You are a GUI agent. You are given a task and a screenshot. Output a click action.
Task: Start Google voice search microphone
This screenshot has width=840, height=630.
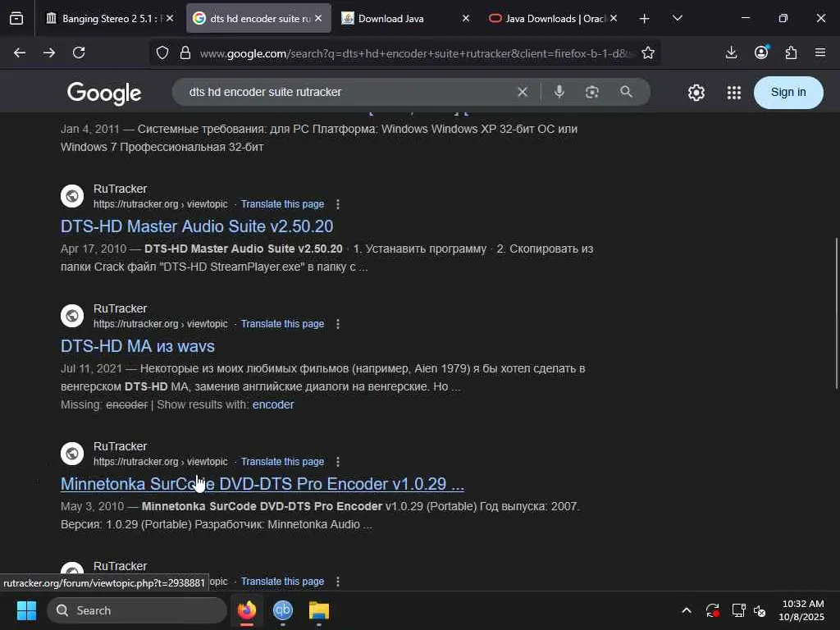[559, 92]
